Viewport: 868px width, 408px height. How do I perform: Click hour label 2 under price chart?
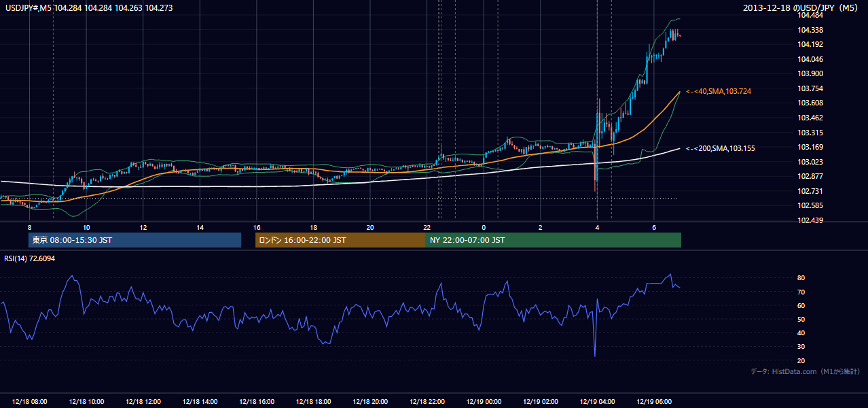tap(540, 227)
